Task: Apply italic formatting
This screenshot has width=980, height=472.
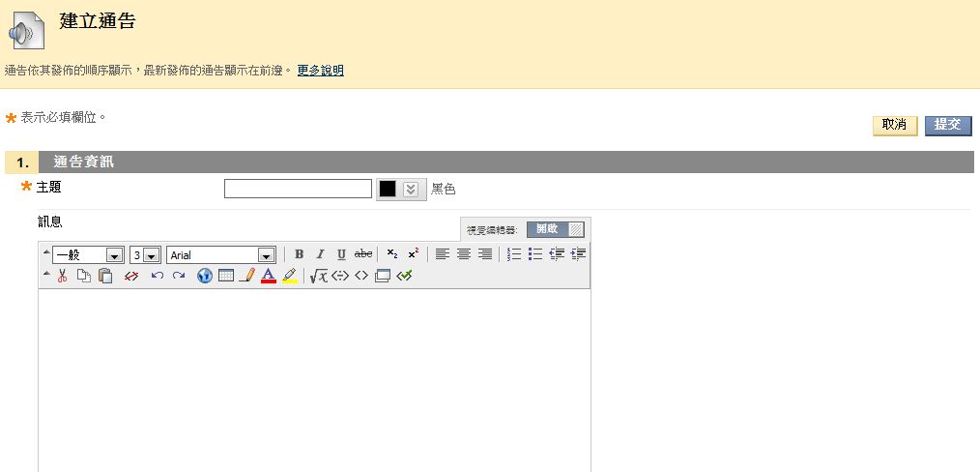Action: click(x=320, y=254)
